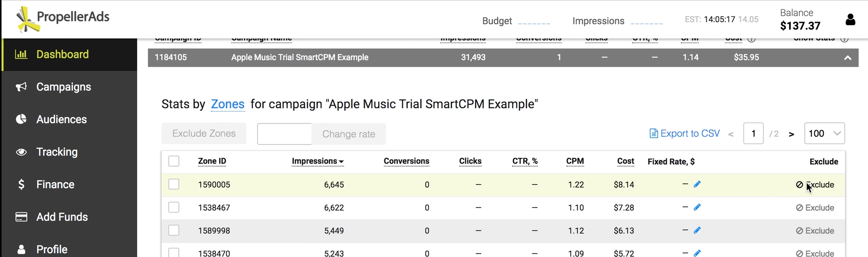Click the $8.14 cost cell
This screenshot has height=257, width=868.
624,185
